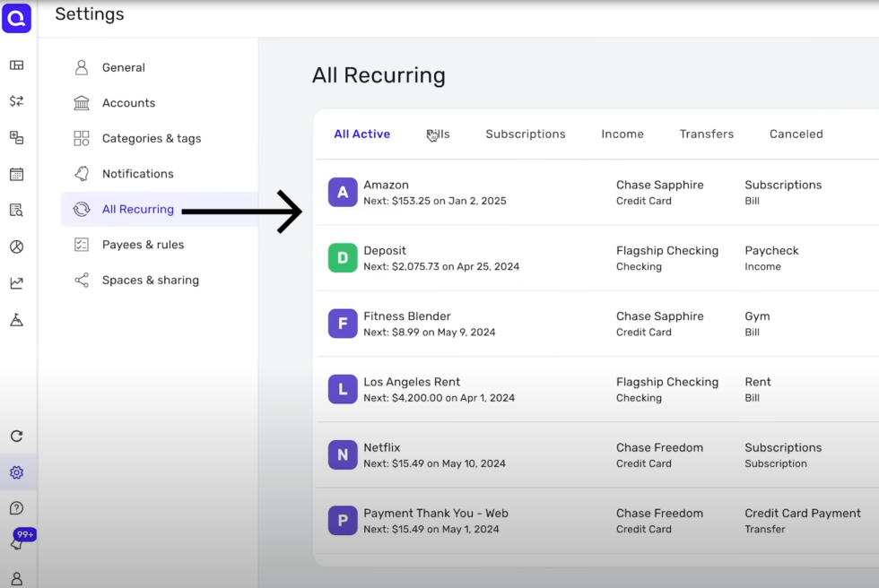View the Canceled recurring tab
Screen dimensions: 879x588
[x=796, y=134]
